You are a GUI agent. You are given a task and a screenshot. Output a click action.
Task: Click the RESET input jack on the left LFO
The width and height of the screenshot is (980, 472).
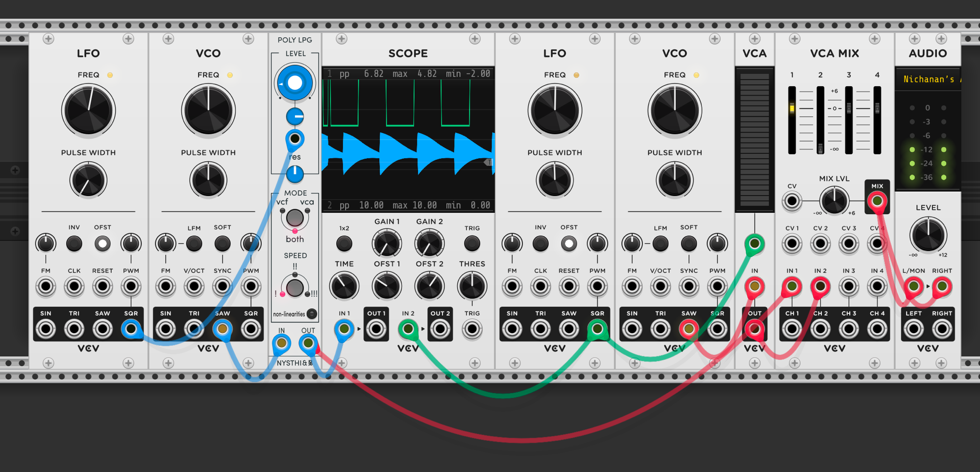coord(102,286)
